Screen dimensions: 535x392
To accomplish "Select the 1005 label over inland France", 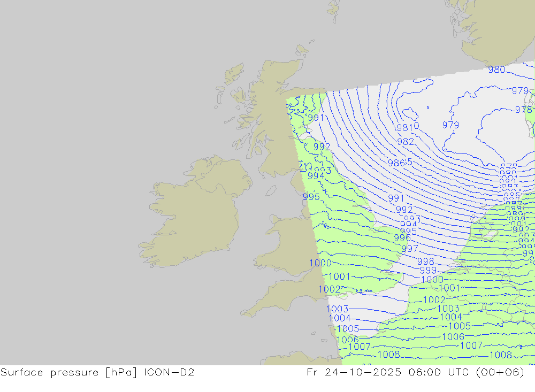I will tap(460, 326).
